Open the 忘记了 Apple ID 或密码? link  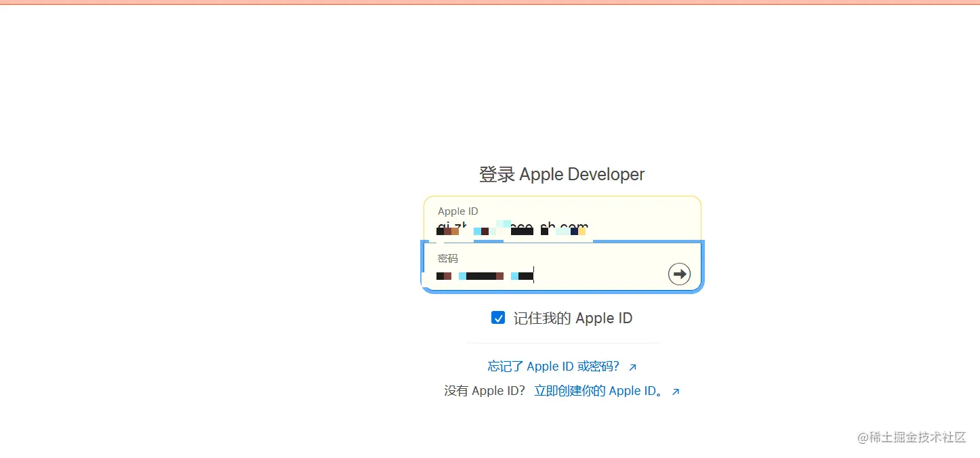pos(562,367)
